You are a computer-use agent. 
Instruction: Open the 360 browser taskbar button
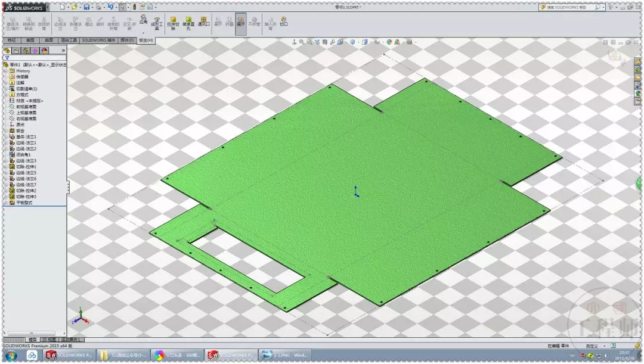coord(177,356)
